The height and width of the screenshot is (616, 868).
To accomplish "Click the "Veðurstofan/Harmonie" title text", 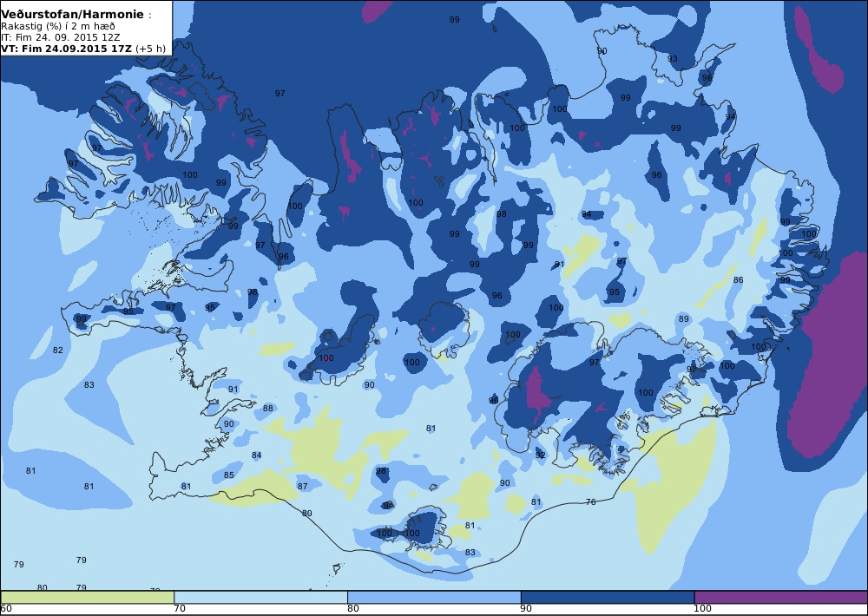I will click(x=73, y=15).
